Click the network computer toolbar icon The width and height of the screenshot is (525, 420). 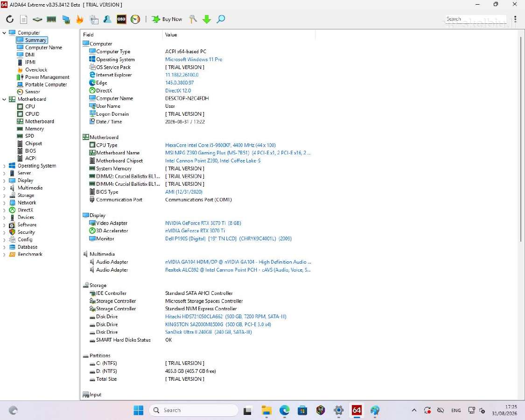(66, 20)
